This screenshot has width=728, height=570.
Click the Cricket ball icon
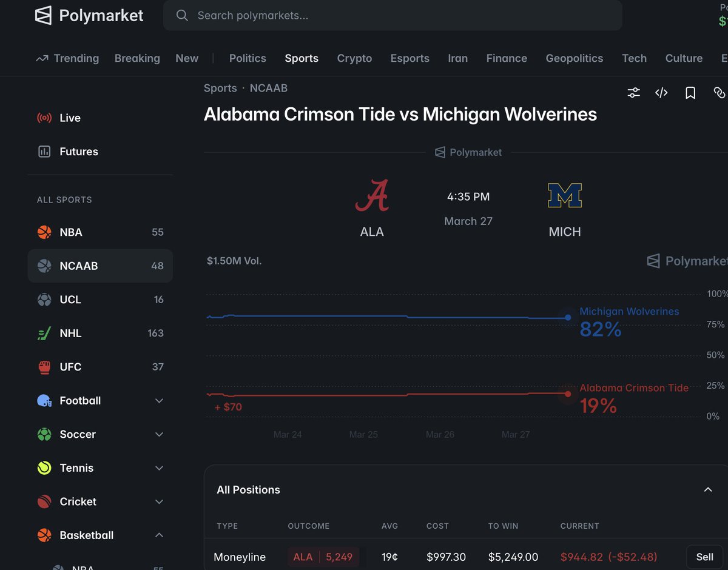(44, 501)
